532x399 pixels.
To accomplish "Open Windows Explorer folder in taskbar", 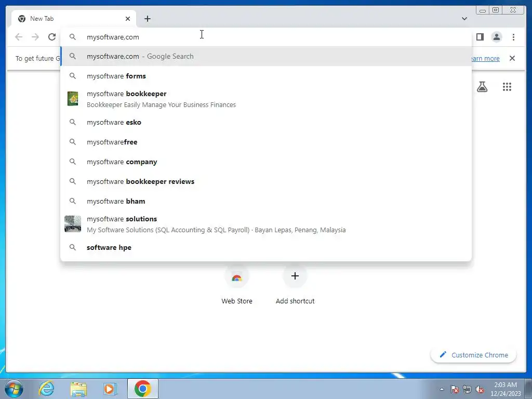I will (78, 389).
